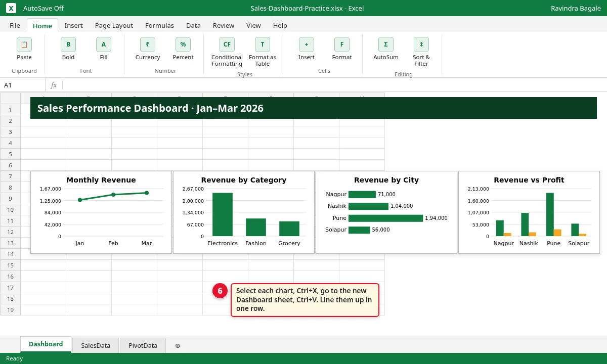Open the Data ribbon tab
This screenshot has height=364, width=607.
(193, 25)
